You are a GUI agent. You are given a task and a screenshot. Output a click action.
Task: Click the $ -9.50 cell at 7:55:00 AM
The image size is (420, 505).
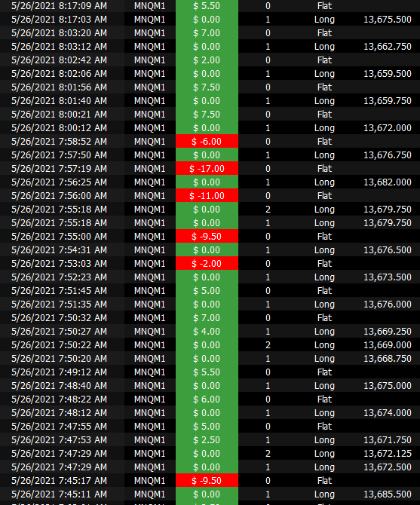pyautogui.click(x=207, y=237)
